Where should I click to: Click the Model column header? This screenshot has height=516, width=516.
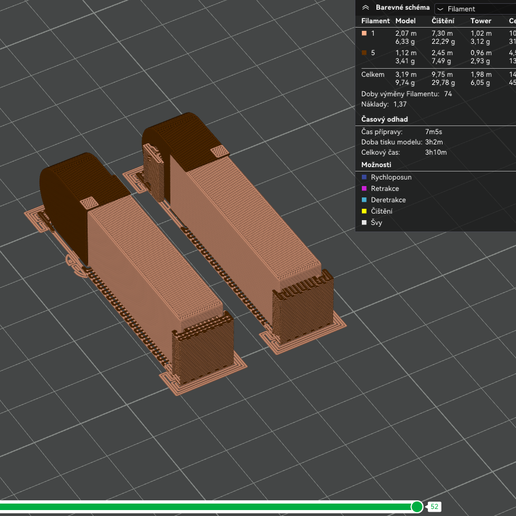(x=405, y=21)
